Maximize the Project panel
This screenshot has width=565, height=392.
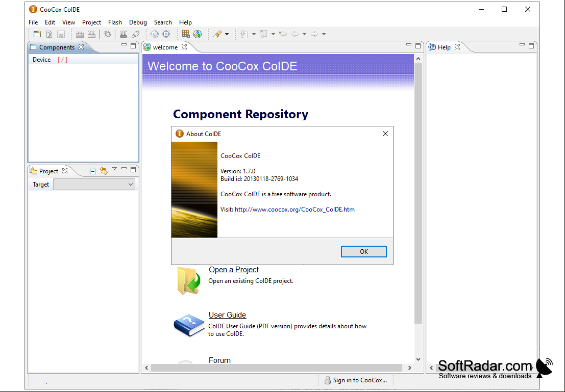[133, 170]
